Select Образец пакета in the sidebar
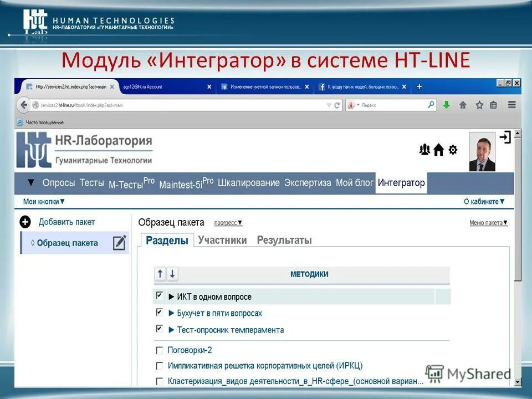This screenshot has height=399, width=532. click(x=67, y=243)
